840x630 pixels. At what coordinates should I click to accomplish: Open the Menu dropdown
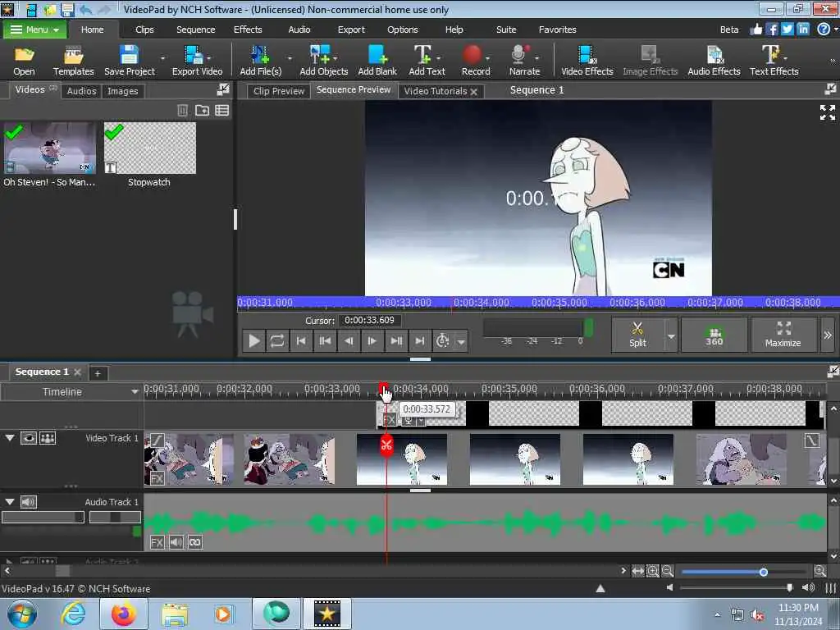(x=34, y=30)
